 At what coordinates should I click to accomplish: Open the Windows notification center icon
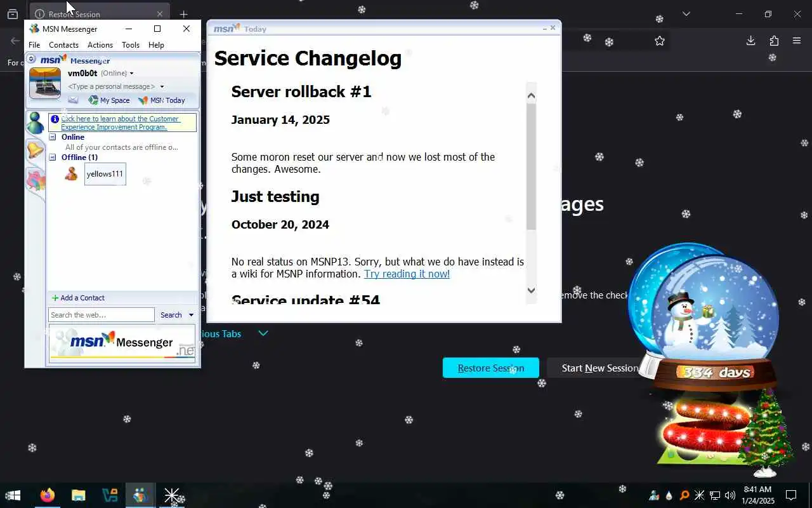pyautogui.click(x=791, y=495)
